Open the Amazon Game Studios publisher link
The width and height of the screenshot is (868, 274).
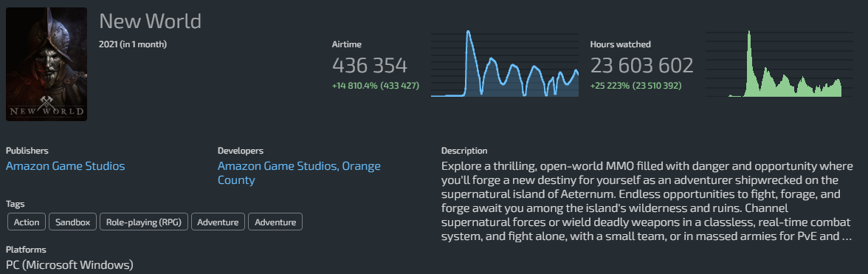pos(65,166)
